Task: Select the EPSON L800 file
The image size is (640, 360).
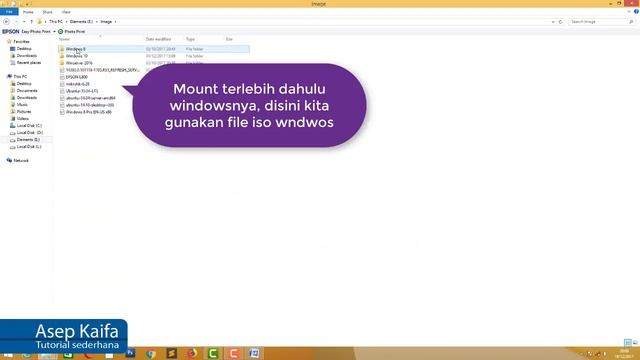Action: tap(77, 77)
